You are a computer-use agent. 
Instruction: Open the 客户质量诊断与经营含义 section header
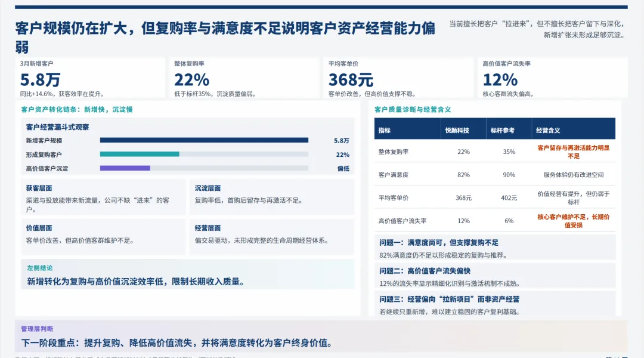tap(422, 109)
